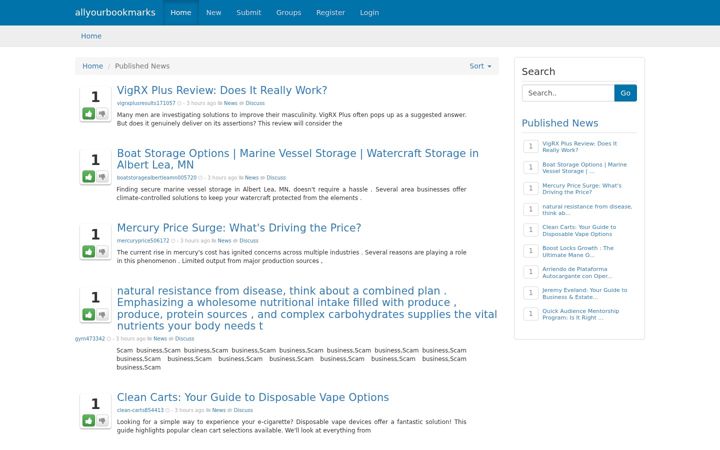720x450 pixels.
Task: Open sidebar link Mercury Price Surge
Action: (x=581, y=189)
